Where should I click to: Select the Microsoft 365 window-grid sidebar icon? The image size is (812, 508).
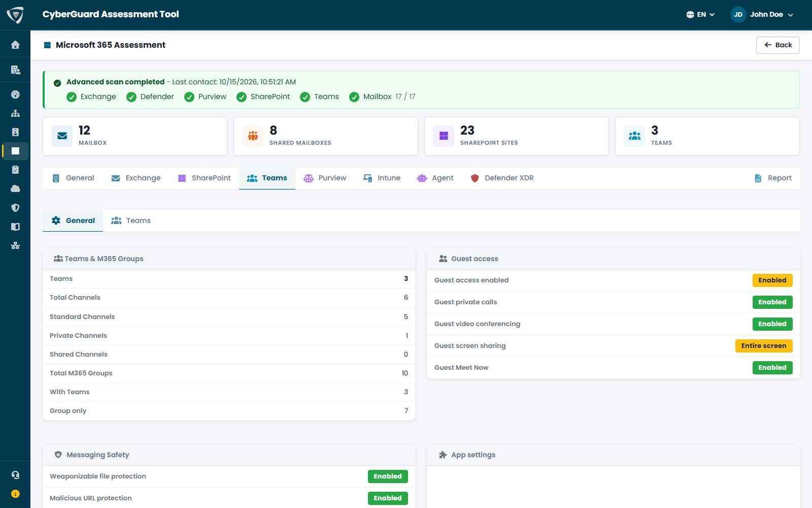pos(15,151)
